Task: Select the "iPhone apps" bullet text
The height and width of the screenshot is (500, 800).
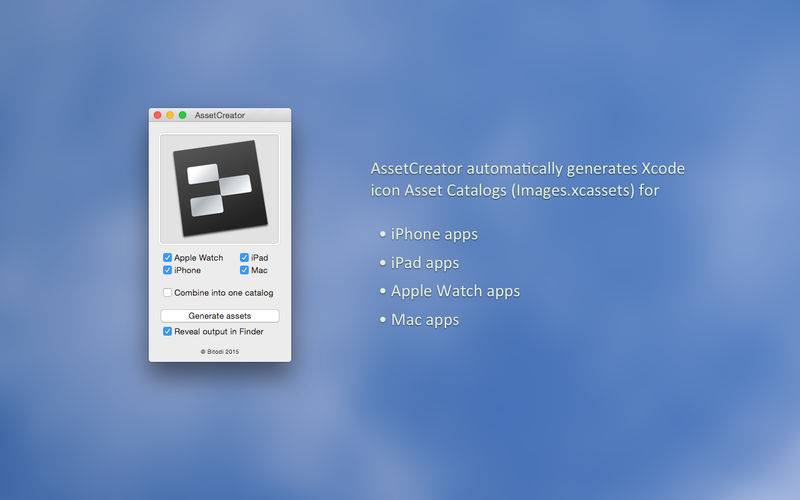Action: pyautogui.click(x=434, y=234)
